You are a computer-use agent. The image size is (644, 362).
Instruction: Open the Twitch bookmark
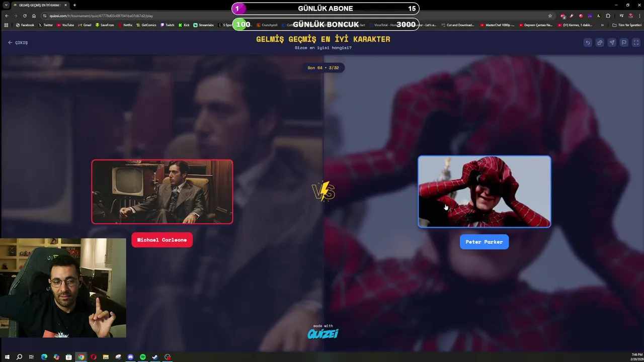pos(167,25)
